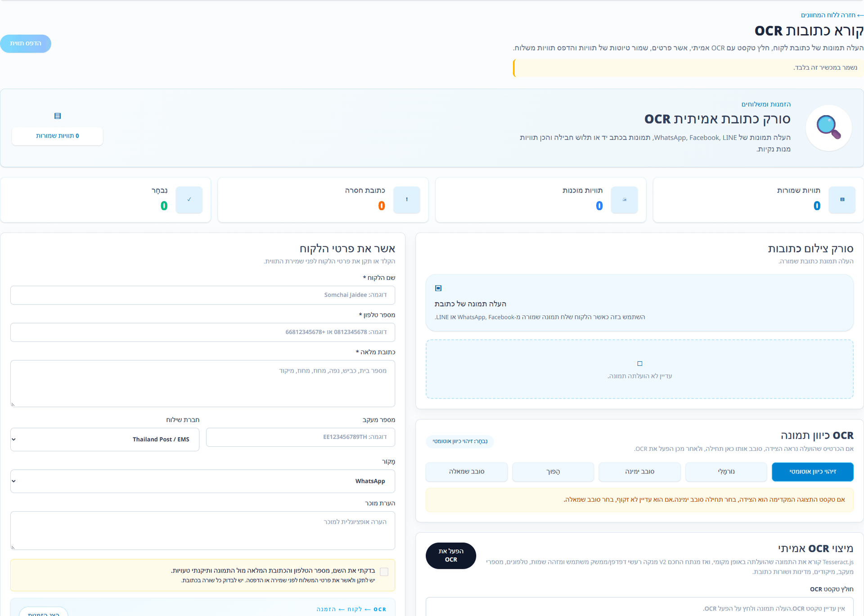Open the shipping company Thailand Post dropdown
Screen dimensions: 864x616
(105, 439)
